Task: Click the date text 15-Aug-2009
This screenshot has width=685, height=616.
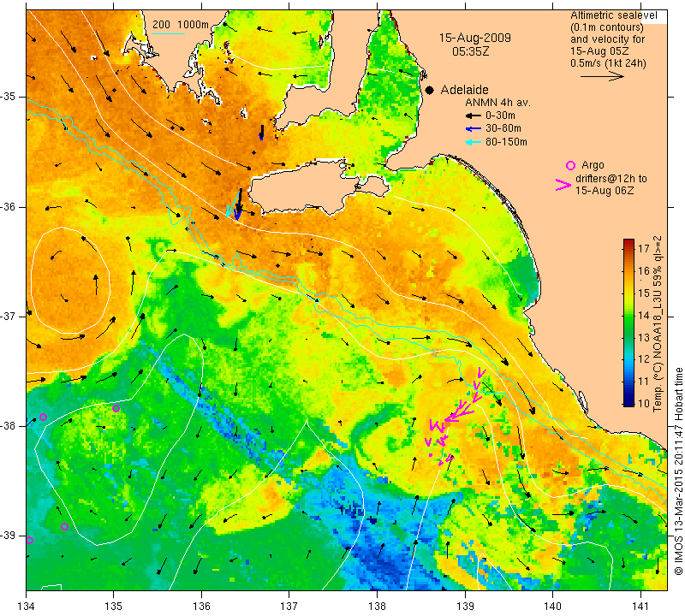Action: (475, 38)
